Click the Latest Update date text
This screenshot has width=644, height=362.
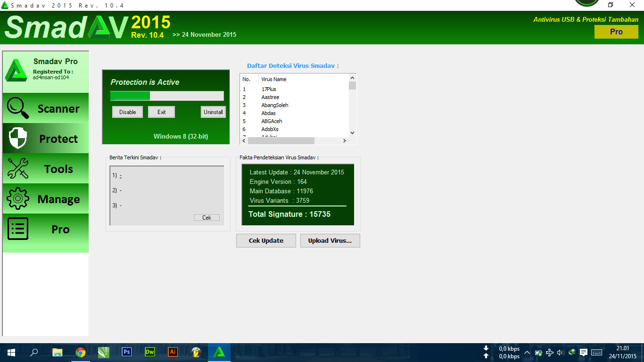[x=297, y=172]
